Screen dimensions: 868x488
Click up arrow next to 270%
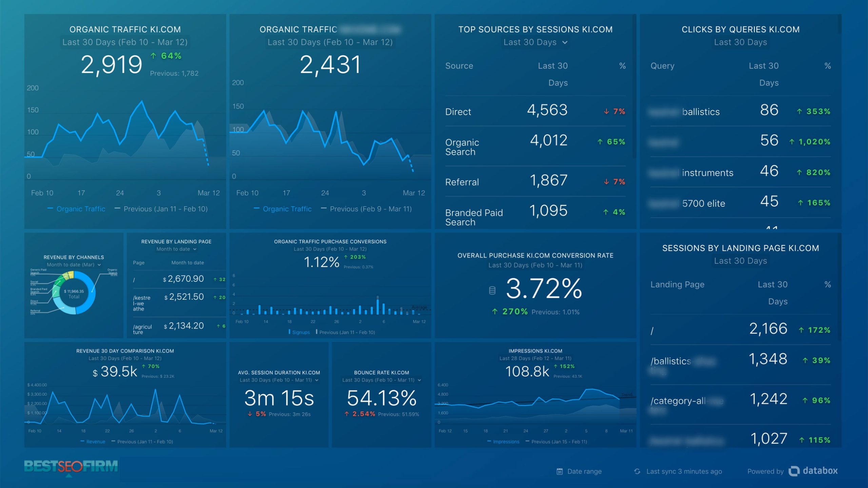click(495, 311)
